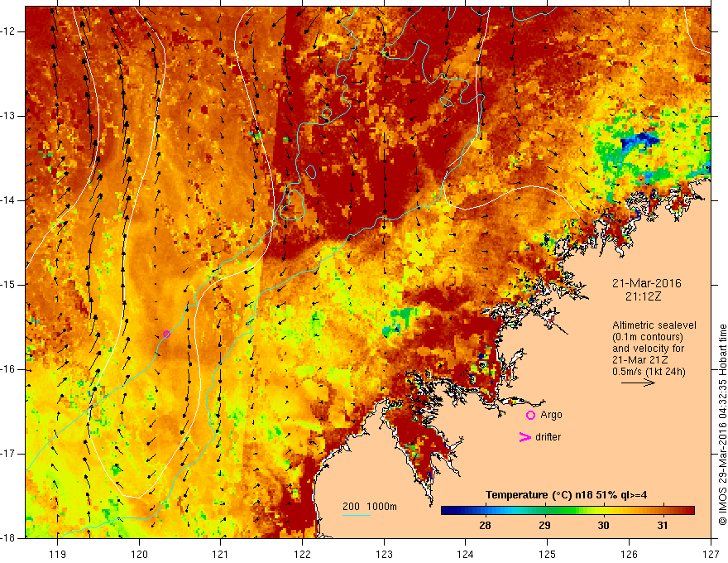
Task: Click the latitude label '-12'
Action: [x=9, y=31]
